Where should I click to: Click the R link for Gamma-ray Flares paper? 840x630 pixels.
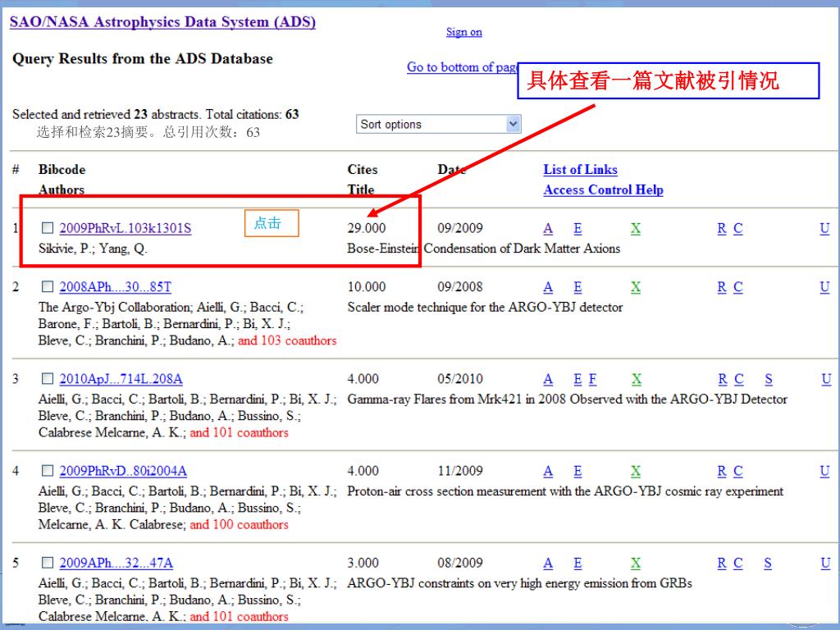(x=723, y=379)
